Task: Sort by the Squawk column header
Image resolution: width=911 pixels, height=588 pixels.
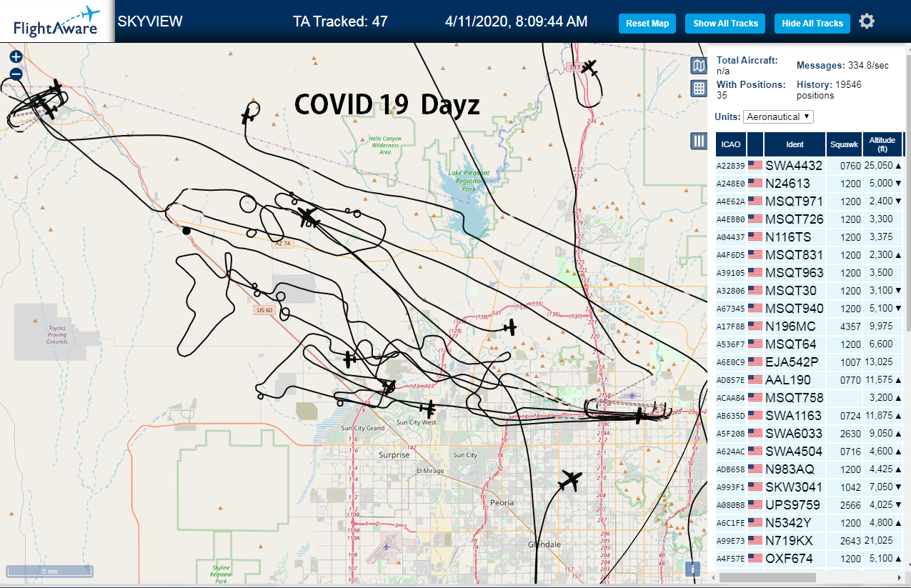Action: [x=844, y=144]
